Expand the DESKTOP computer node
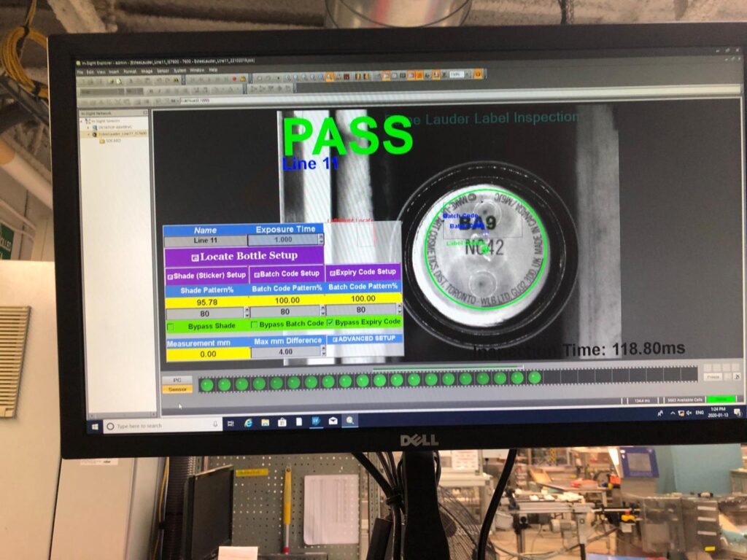This screenshot has width=747, height=560. [x=88, y=127]
